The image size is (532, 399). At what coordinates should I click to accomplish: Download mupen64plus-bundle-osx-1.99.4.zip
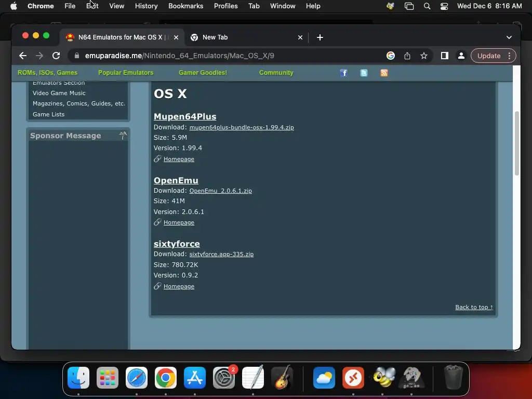click(x=242, y=128)
